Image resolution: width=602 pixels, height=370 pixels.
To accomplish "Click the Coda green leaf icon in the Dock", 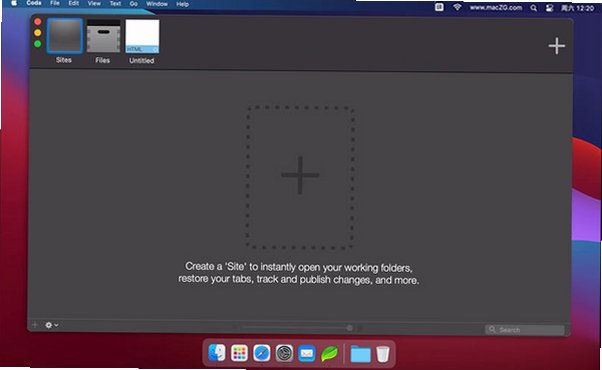I will 329,353.
